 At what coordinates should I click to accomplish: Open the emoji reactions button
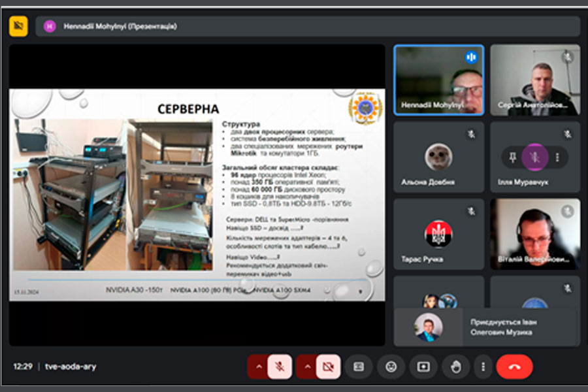tap(391, 367)
